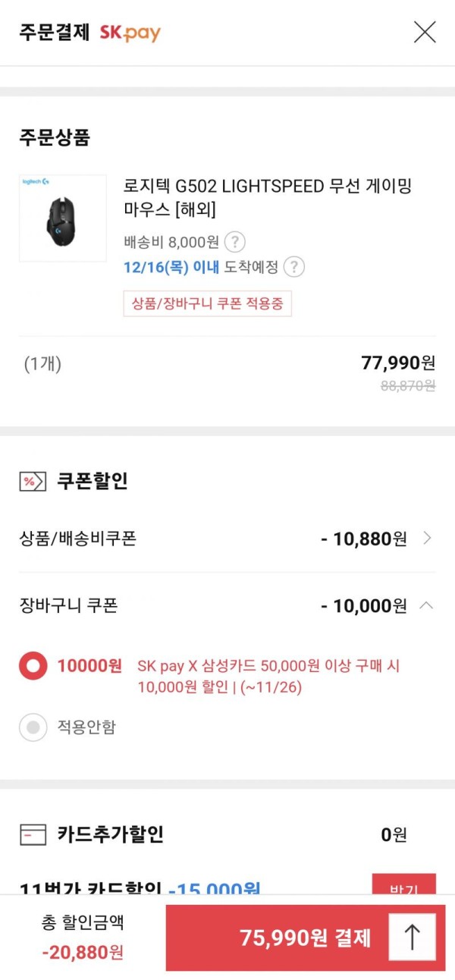
Task: Tap the coupon discount percent icon
Action: pos(33,481)
